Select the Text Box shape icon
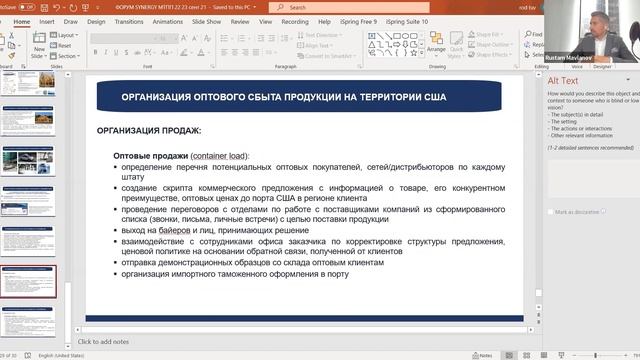Screen dimensions: 640x360 [x=372, y=36]
